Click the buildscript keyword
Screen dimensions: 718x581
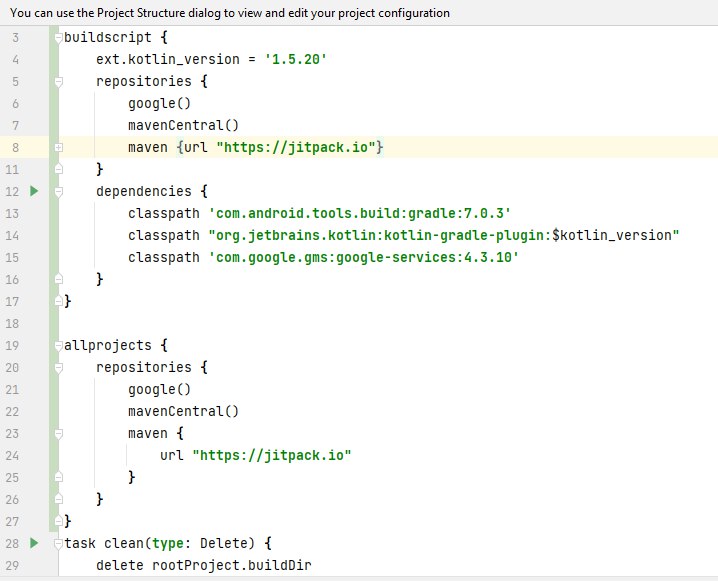click(108, 38)
